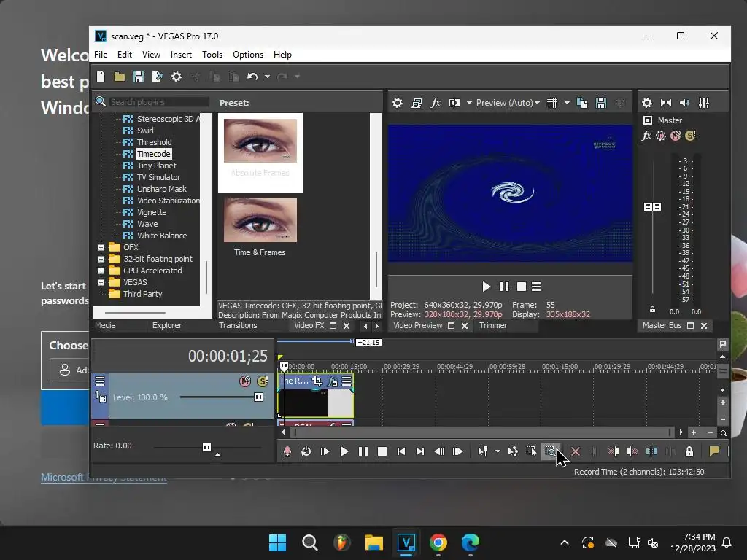
Task: Open Master Bus audio properties gear
Action: point(647,103)
